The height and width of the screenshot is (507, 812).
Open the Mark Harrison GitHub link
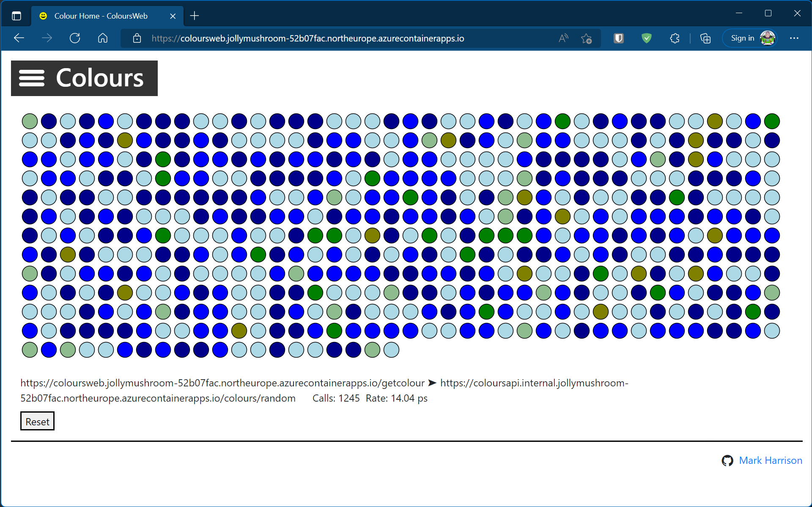coord(770,460)
